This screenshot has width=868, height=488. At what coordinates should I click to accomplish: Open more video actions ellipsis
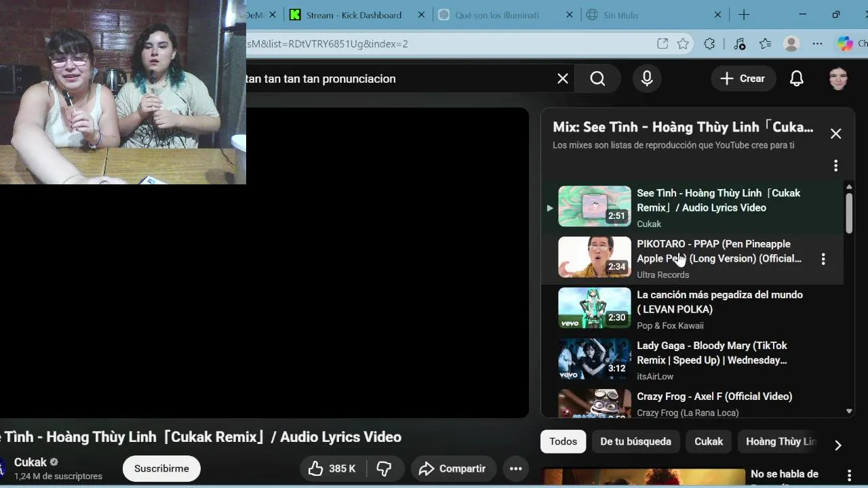515,468
